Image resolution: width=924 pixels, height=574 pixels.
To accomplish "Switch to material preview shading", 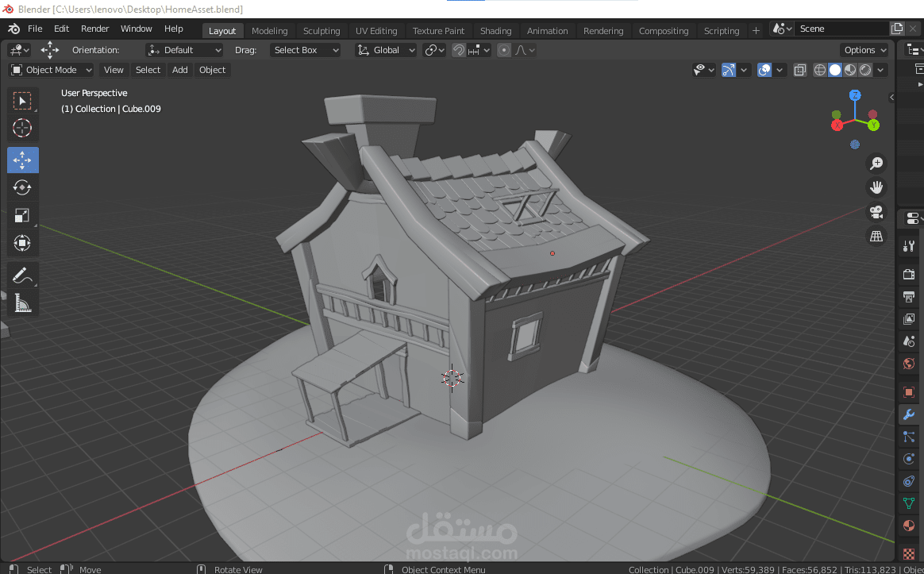I will point(850,70).
